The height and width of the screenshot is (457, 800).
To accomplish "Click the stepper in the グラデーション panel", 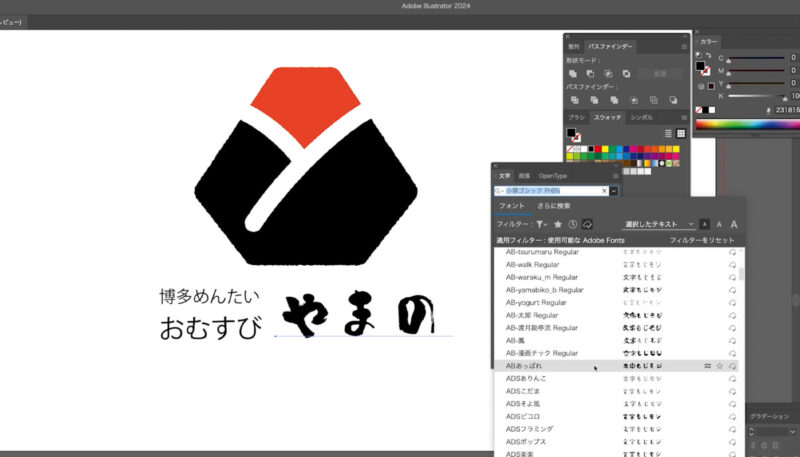I will point(751,432).
